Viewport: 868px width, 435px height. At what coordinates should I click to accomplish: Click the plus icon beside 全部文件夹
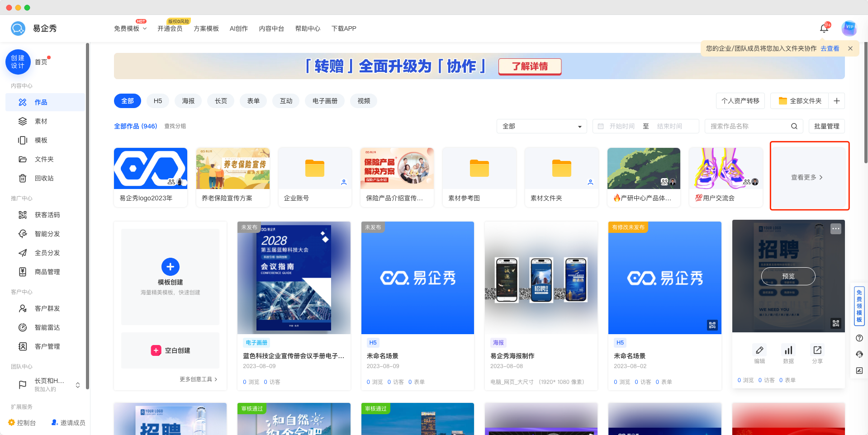(836, 101)
